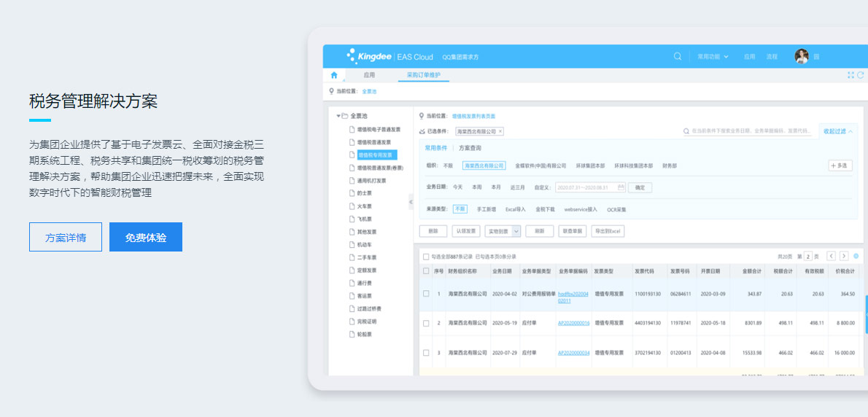This screenshot has height=417, width=868.
Task: Check the select-all 887 records checkbox
Action: coord(426,257)
